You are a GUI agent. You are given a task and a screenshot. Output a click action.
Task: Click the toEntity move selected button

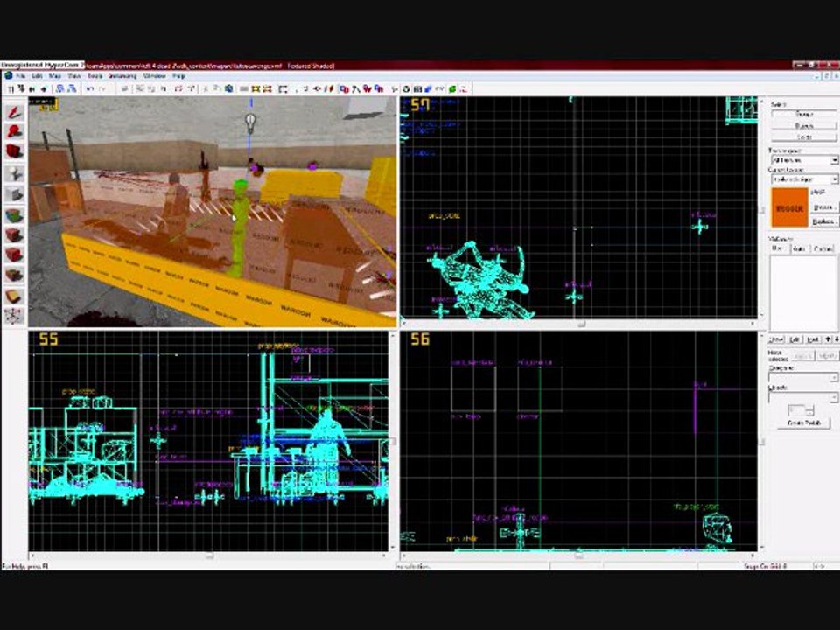[x=827, y=356]
